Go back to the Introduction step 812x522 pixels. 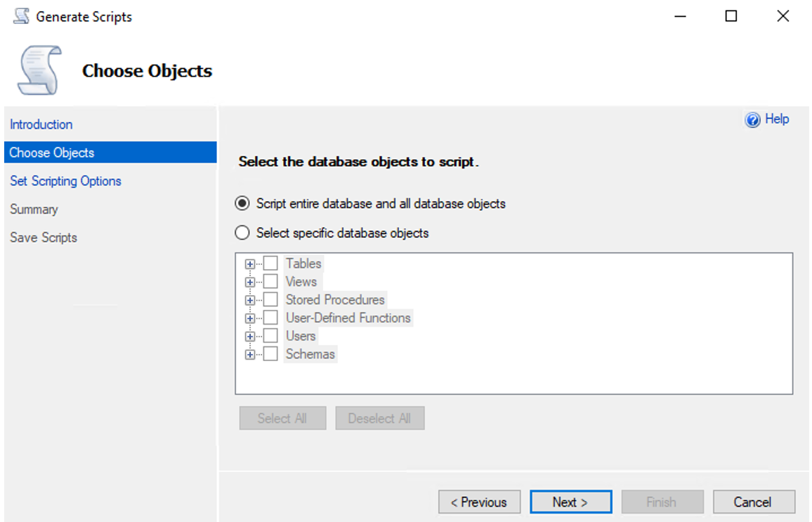coord(41,124)
